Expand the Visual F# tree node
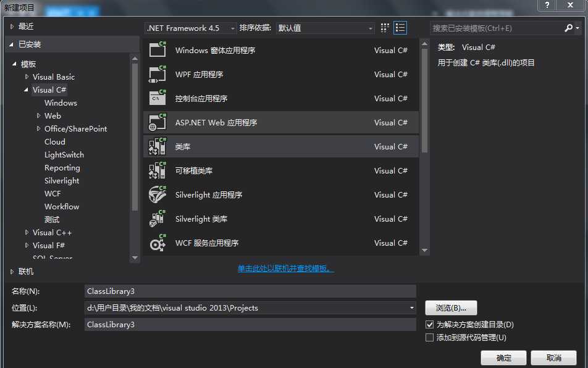Viewport: 588px width, 368px height. point(27,246)
